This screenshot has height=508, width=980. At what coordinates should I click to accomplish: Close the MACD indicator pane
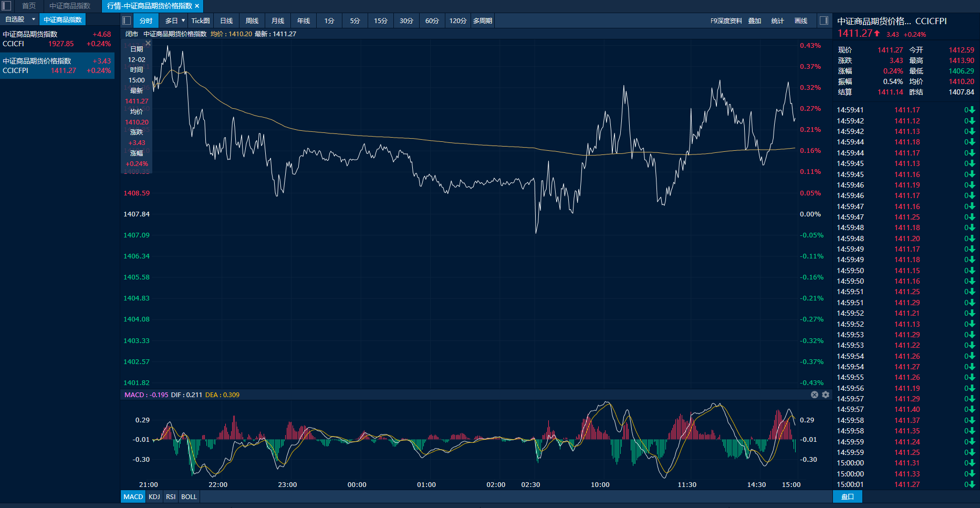[x=815, y=395]
